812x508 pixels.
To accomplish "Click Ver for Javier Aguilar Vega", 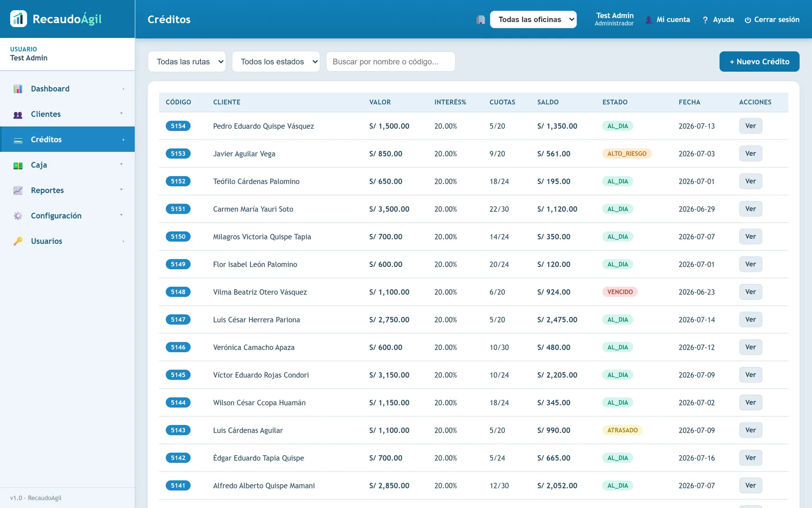I will 751,154.
